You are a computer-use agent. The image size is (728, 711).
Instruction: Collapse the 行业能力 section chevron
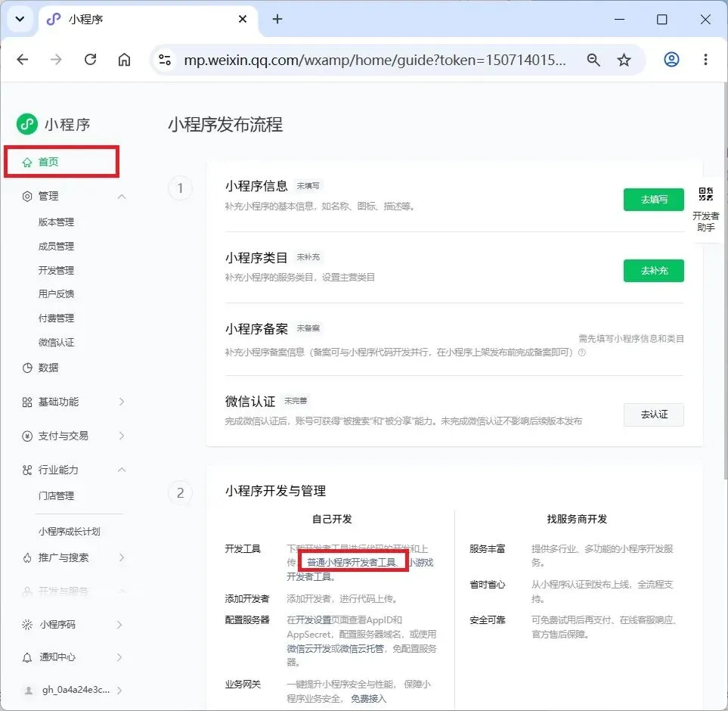click(122, 470)
